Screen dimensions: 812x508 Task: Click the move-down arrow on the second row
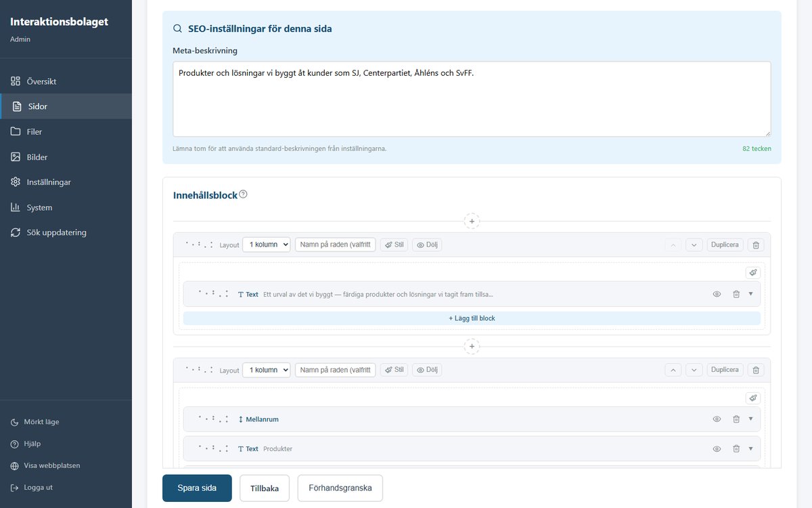694,370
